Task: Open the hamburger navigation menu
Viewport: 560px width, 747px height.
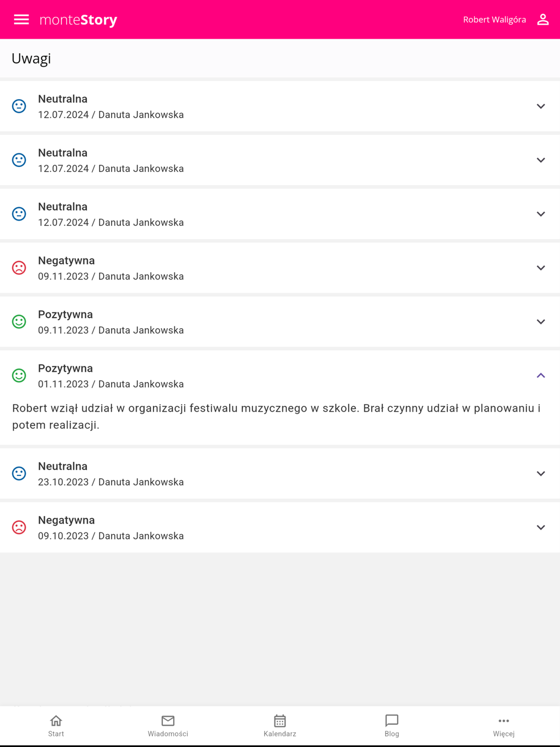Action: coord(21,20)
